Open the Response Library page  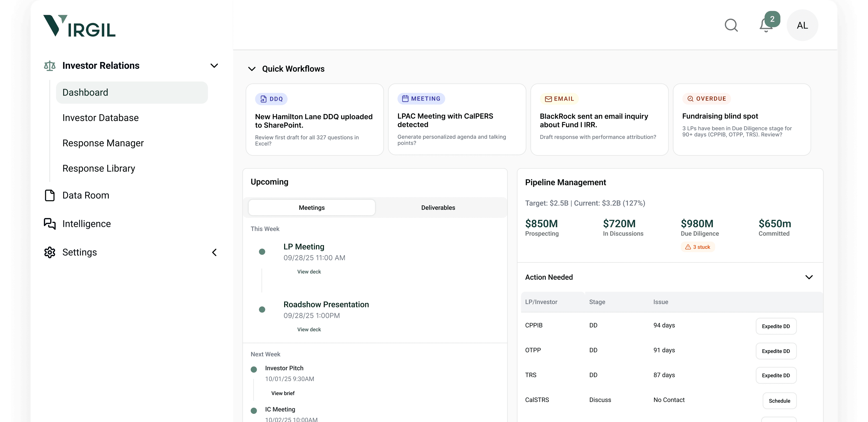pos(98,168)
